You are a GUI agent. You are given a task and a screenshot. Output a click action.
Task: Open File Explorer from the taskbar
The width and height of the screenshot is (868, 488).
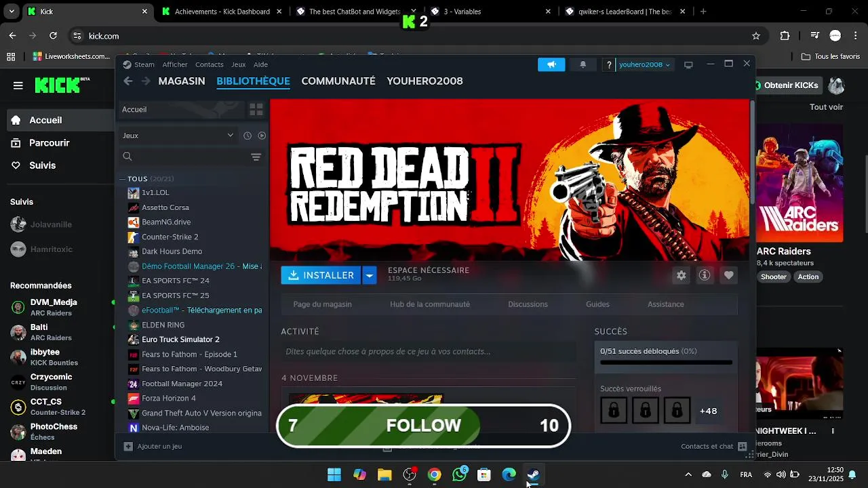coord(384,474)
